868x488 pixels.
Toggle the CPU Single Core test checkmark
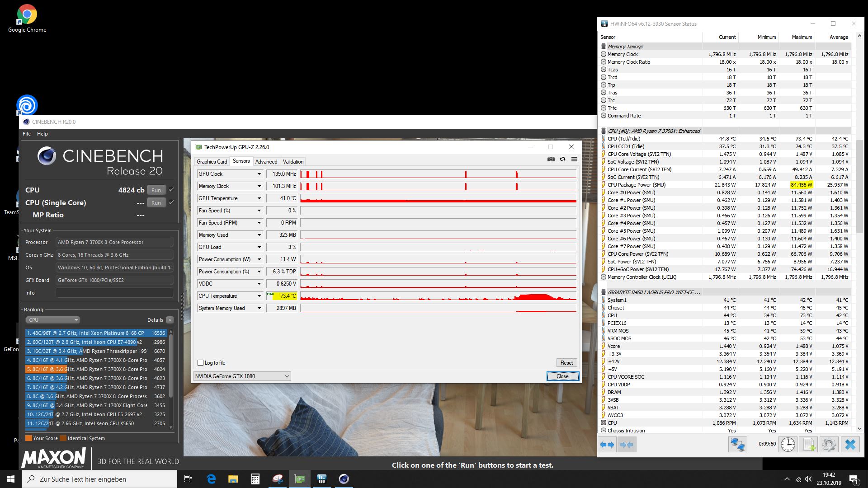point(171,202)
